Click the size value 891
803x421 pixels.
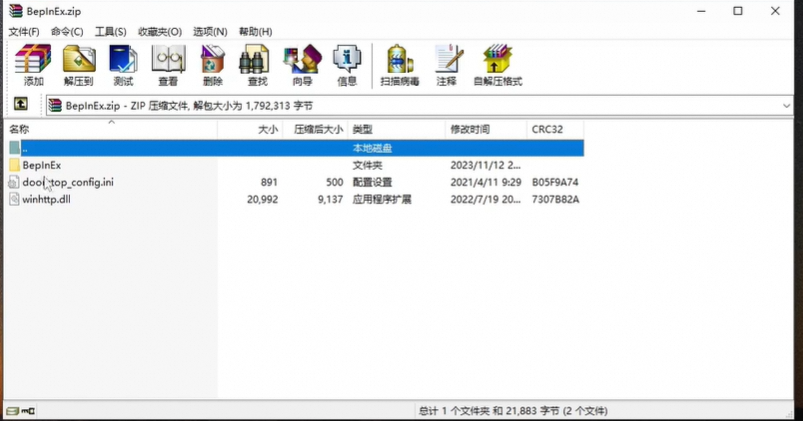tap(269, 182)
